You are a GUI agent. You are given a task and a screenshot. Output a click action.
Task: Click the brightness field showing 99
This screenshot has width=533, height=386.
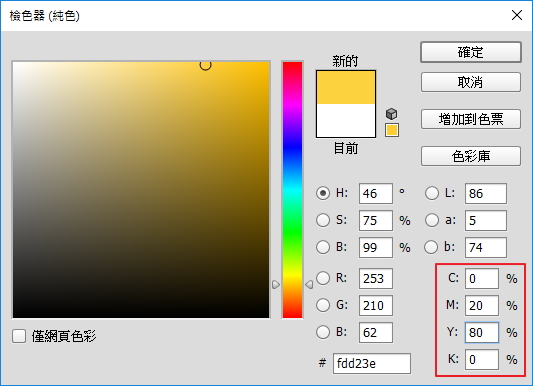pyautogui.click(x=376, y=247)
